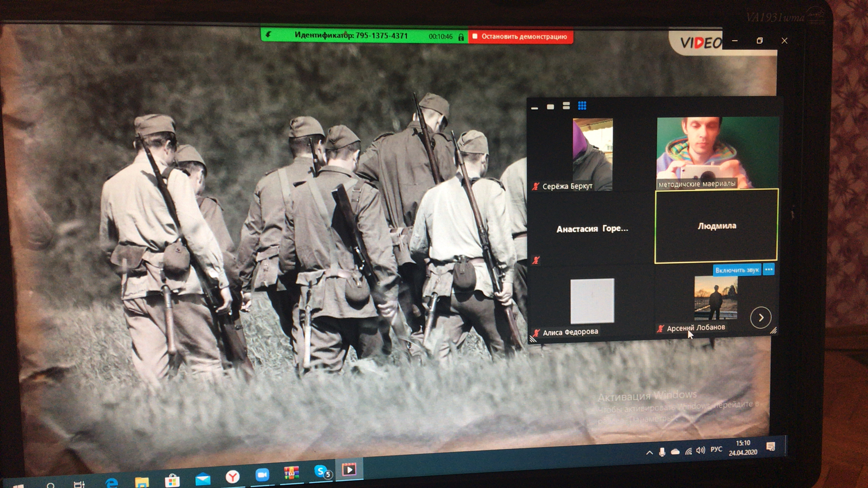Open WinRAR from the taskbar

[292, 473]
